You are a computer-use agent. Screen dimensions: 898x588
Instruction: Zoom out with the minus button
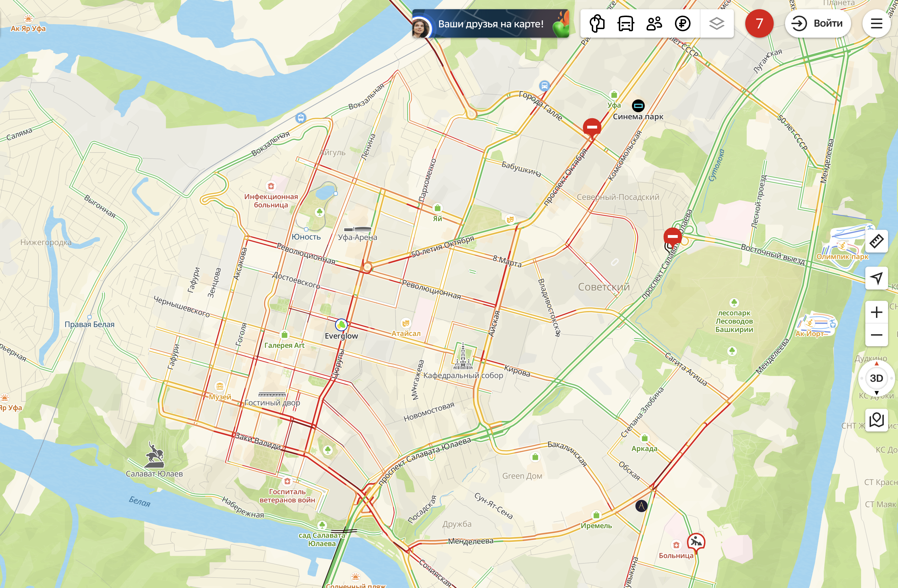tap(876, 335)
